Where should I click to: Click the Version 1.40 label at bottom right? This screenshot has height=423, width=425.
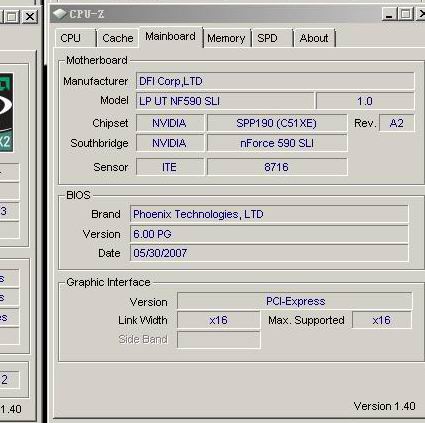click(x=384, y=406)
